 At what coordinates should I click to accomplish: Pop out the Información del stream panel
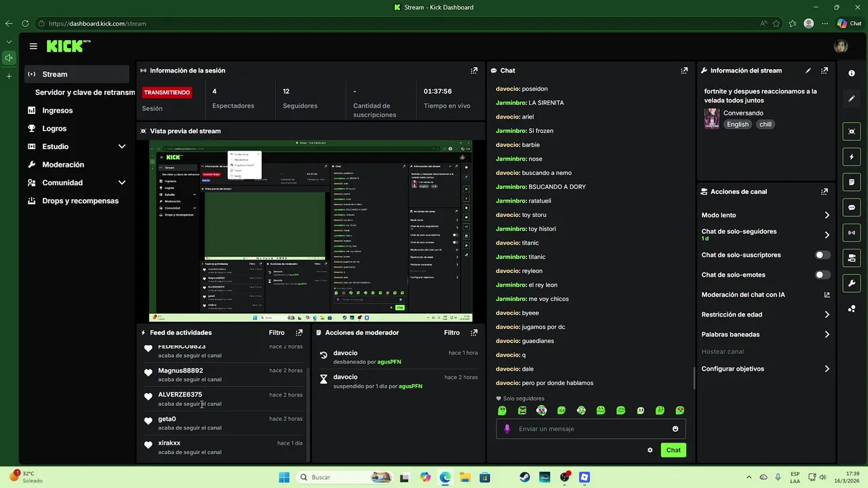click(x=825, y=70)
